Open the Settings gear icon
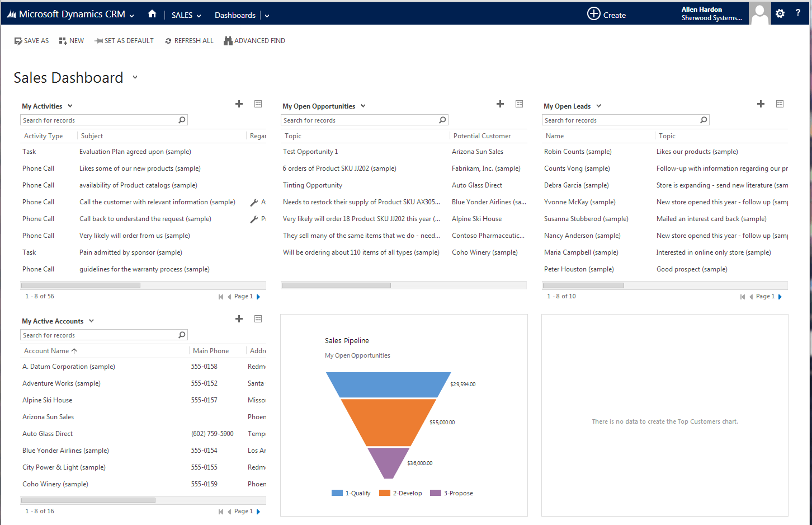 click(780, 13)
